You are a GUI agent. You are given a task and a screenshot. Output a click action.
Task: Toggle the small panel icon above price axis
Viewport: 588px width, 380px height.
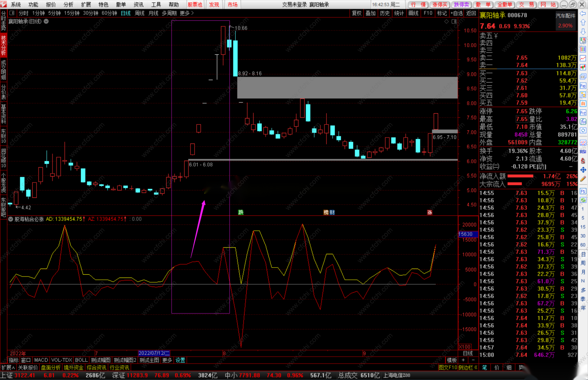coord(454,21)
